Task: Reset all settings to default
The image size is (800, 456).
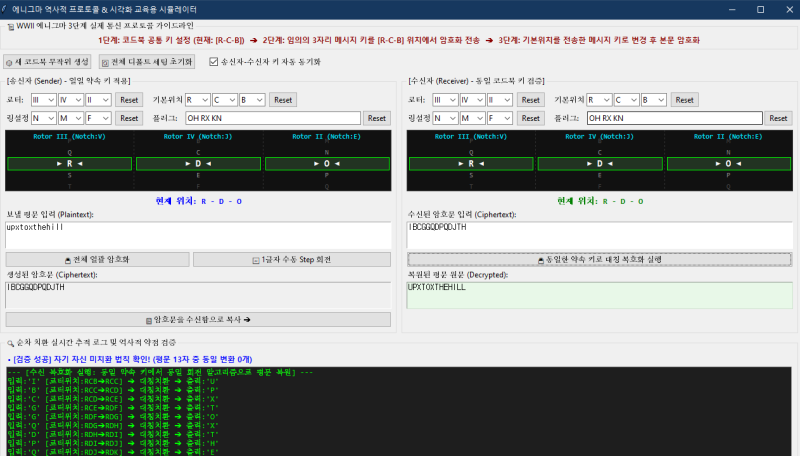Action: coord(147,62)
